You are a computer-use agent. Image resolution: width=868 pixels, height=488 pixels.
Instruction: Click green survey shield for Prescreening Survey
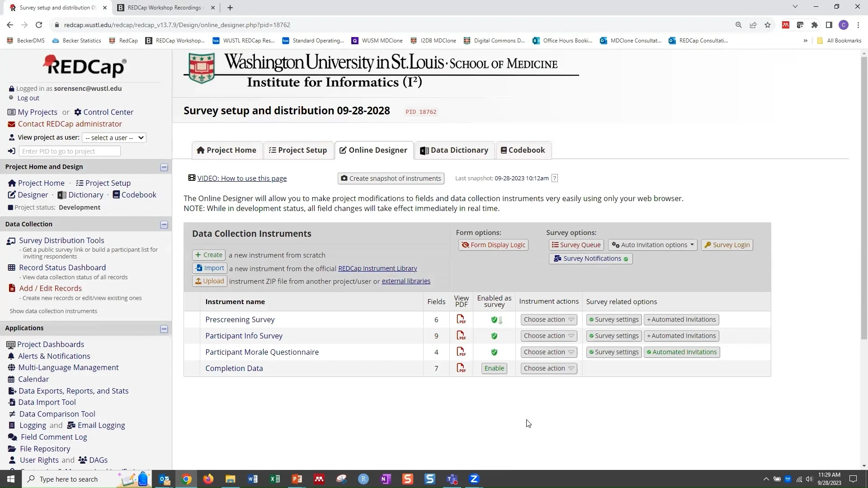(x=494, y=320)
